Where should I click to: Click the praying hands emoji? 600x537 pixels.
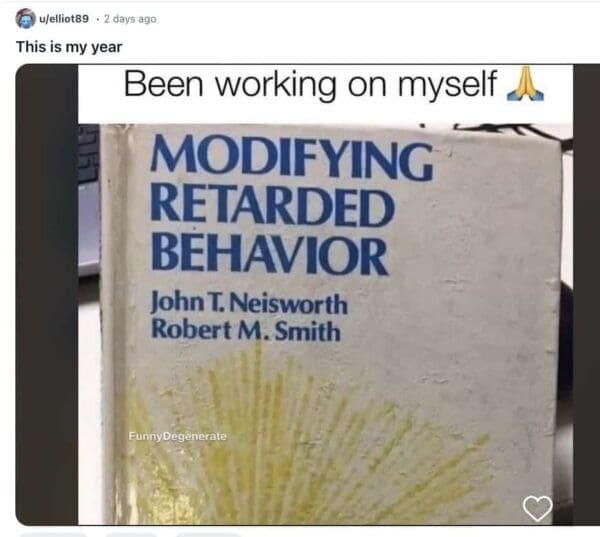coord(525,84)
